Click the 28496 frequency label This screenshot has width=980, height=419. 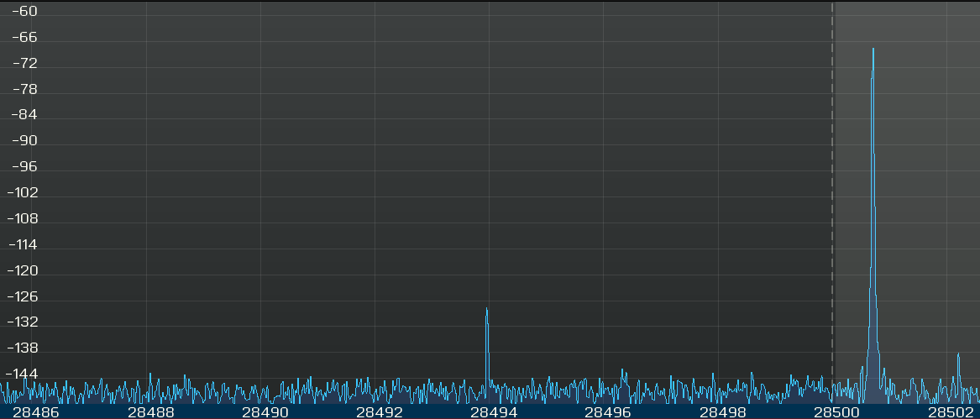coord(608,412)
